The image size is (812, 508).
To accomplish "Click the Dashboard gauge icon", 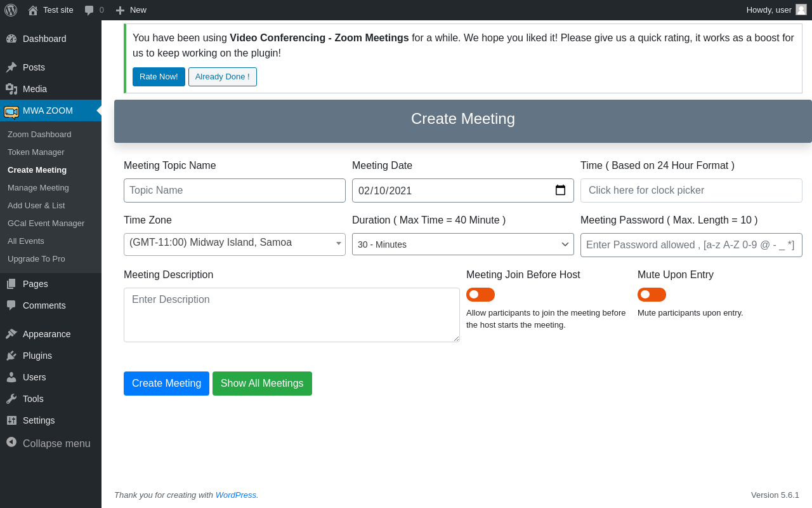I will coord(11,39).
